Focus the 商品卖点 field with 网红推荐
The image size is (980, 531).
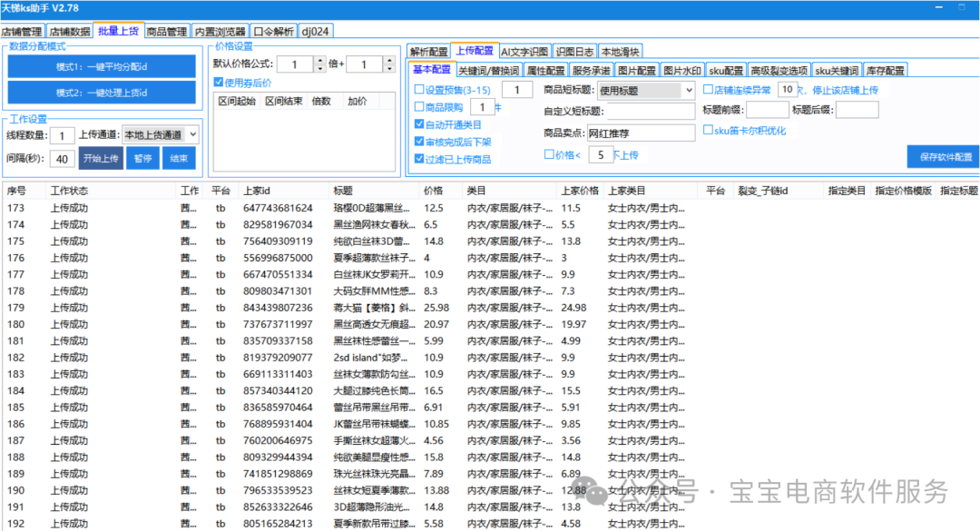tap(641, 133)
